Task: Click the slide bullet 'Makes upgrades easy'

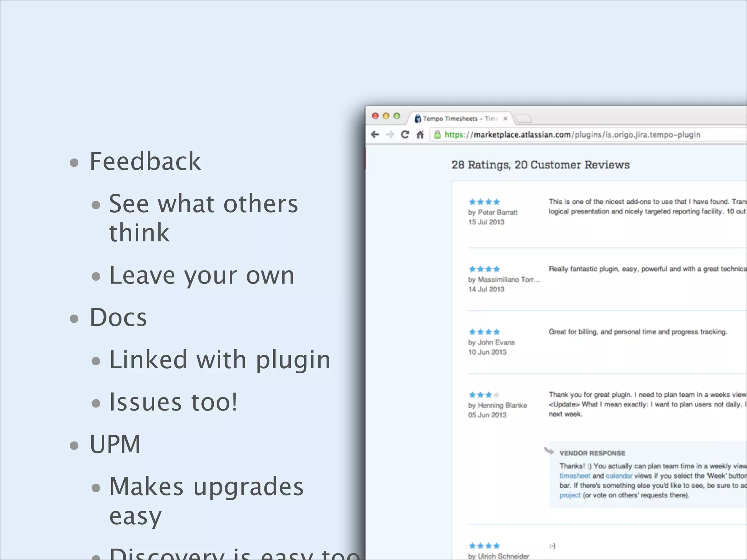Action: pyautogui.click(x=206, y=501)
